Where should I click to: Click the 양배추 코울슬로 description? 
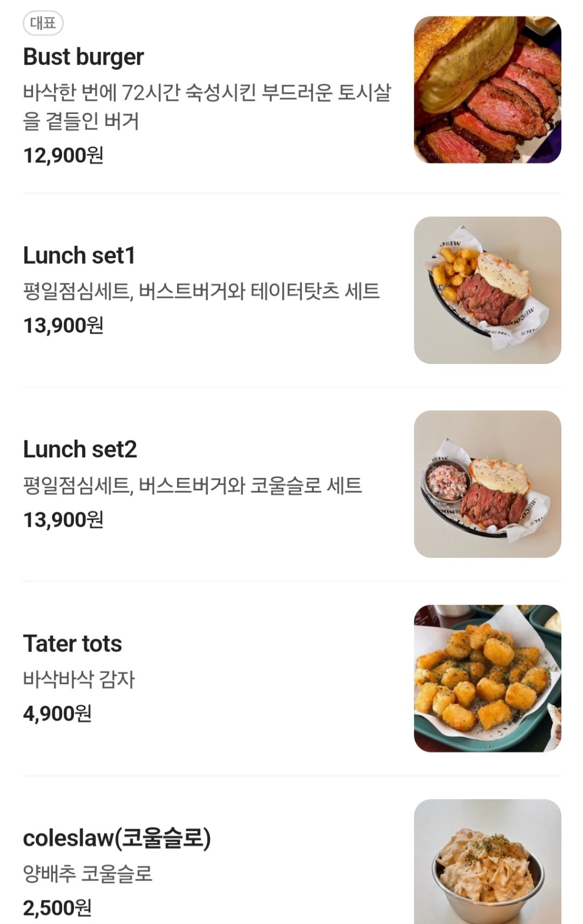tap(88, 873)
